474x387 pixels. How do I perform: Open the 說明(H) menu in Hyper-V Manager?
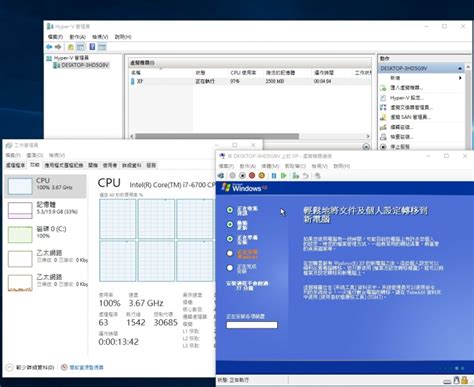pos(123,37)
